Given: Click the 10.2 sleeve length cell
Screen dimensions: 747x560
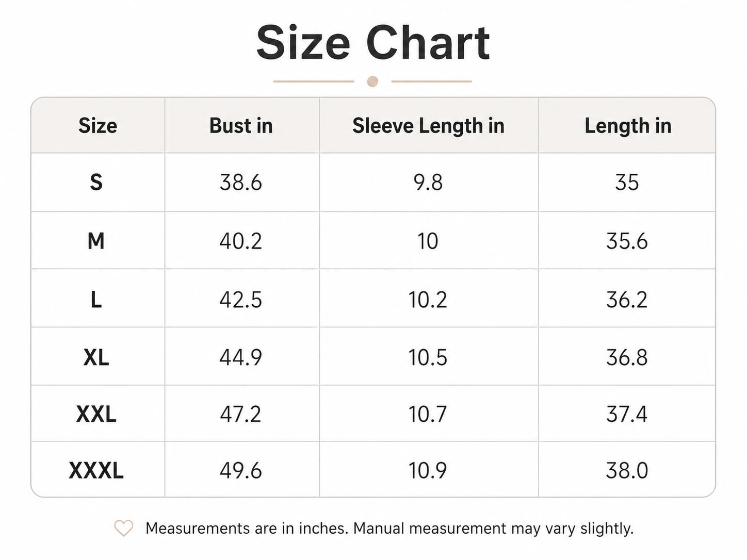Looking at the screenshot, I should (x=428, y=299).
